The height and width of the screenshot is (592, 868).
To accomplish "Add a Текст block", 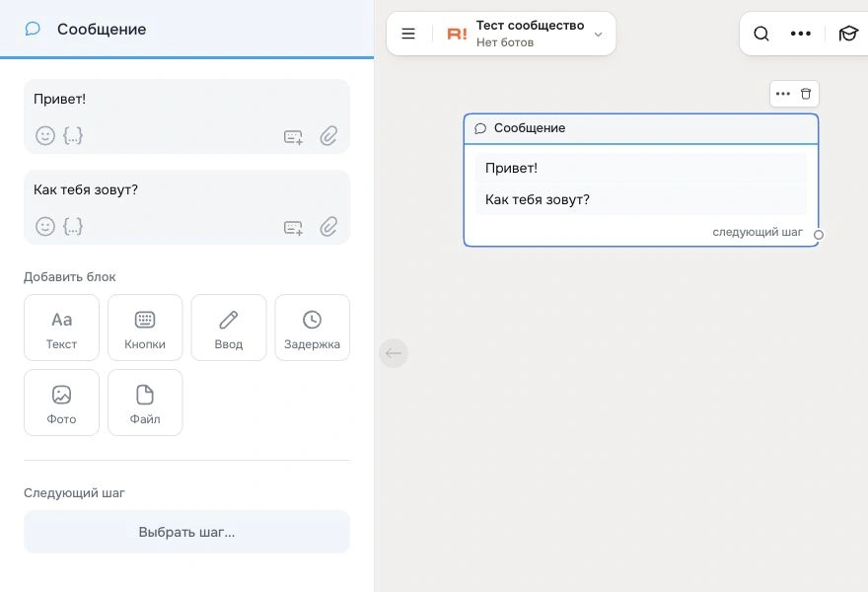I will pyautogui.click(x=61, y=328).
